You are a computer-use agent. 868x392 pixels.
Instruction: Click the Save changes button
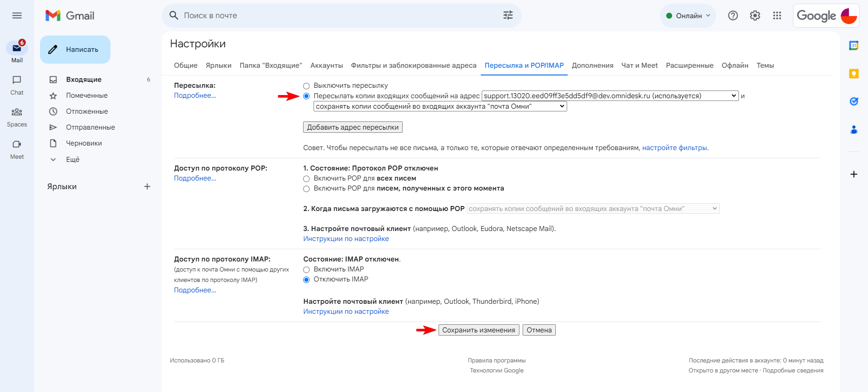coord(479,330)
